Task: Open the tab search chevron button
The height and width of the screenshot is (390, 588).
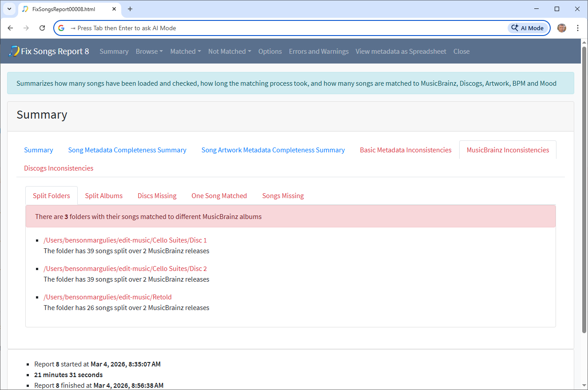Action: pos(9,9)
